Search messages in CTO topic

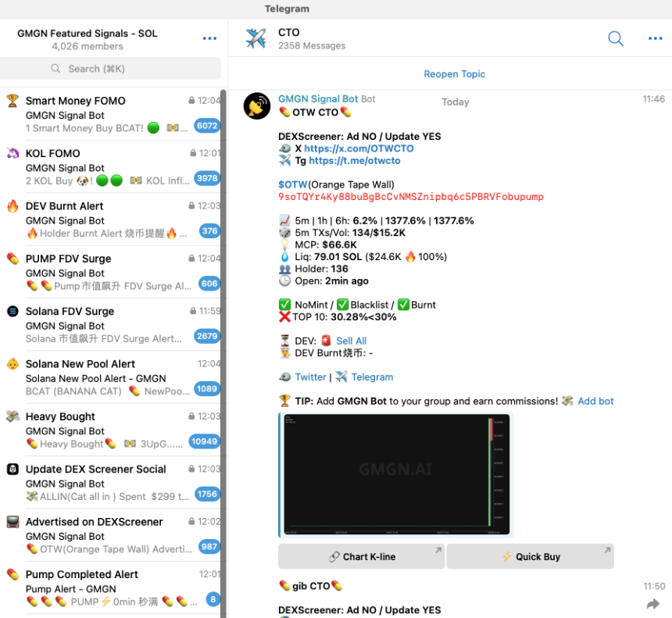point(616,38)
